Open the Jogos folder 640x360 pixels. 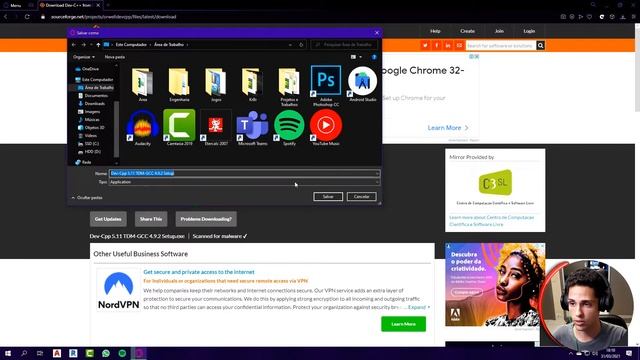(216, 84)
